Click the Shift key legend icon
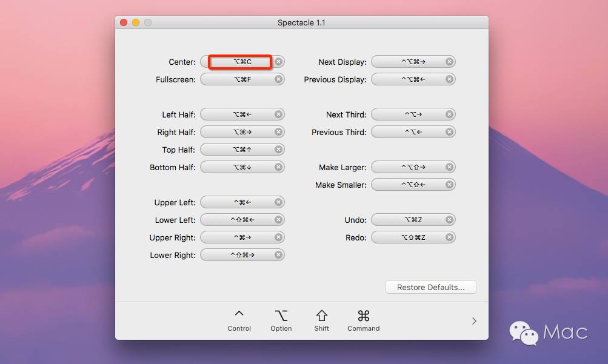 point(321,316)
